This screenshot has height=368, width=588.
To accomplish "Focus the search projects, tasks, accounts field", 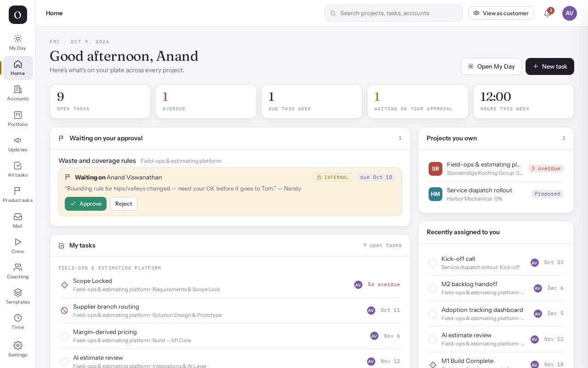I will click(394, 13).
